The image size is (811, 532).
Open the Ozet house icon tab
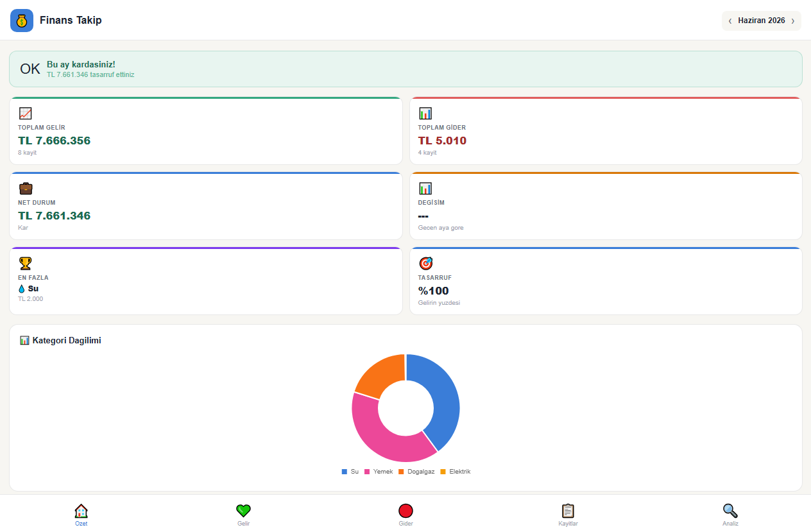click(x=81, y=511)
